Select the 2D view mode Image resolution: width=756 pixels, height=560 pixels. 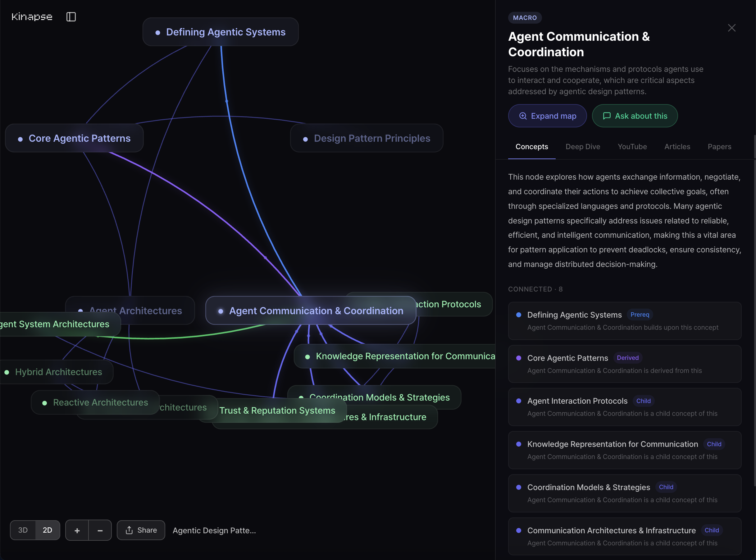click(48, 530)
